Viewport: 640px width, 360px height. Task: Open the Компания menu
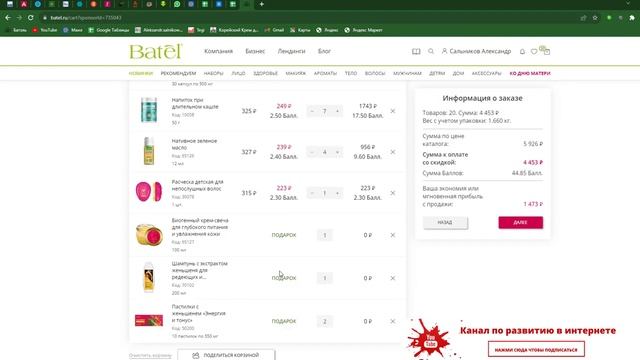[x=218, y=51]
